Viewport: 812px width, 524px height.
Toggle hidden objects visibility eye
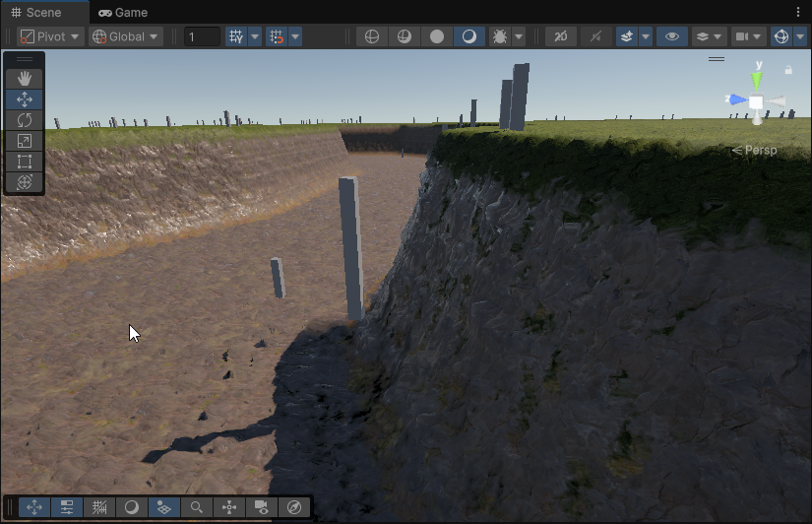671,36
